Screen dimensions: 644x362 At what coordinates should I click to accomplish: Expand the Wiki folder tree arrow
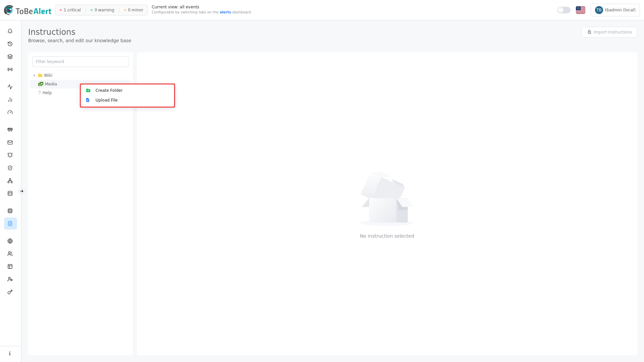pyautogui.click(x=34, y=75)
